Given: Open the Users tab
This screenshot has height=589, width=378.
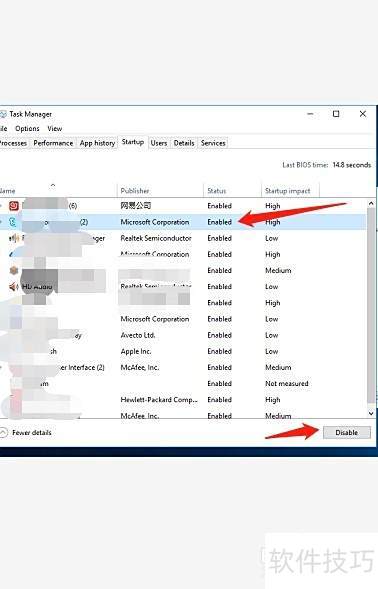Looking at the screenshot, I should point(159,143).
